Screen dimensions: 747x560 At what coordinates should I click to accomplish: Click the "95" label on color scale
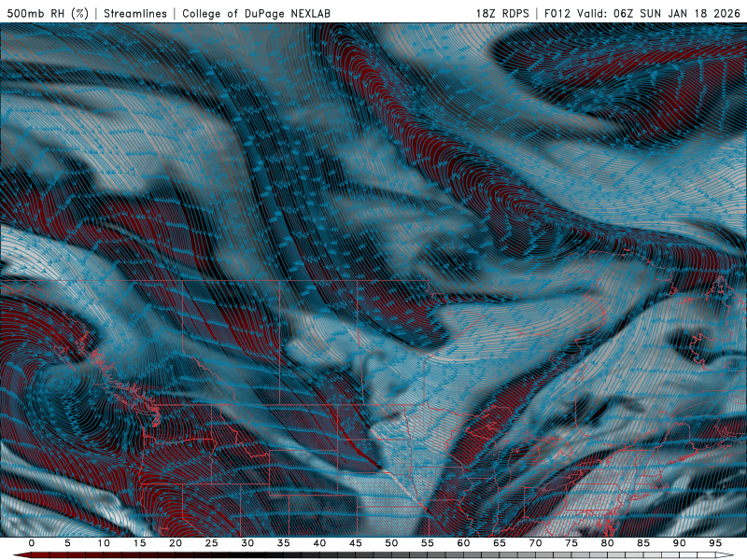[x=715, y=543]
